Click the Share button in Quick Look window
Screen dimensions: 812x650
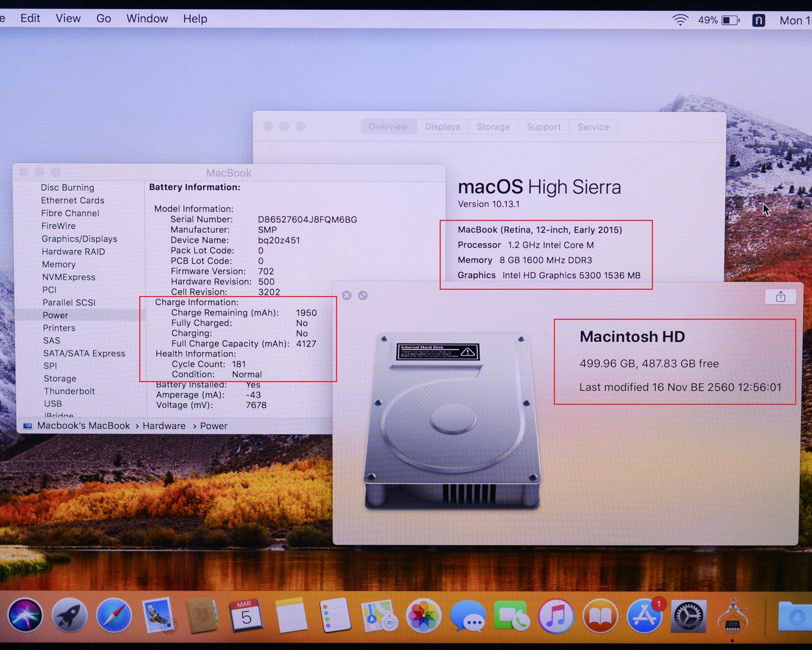click(x=781, y=297)
